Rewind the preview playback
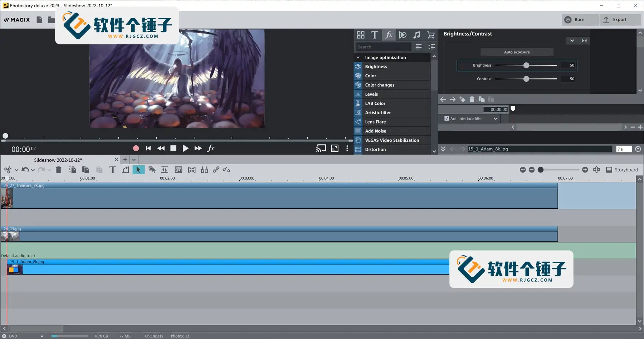This screenshot has width=644, height=339. [x=161, y=148]
